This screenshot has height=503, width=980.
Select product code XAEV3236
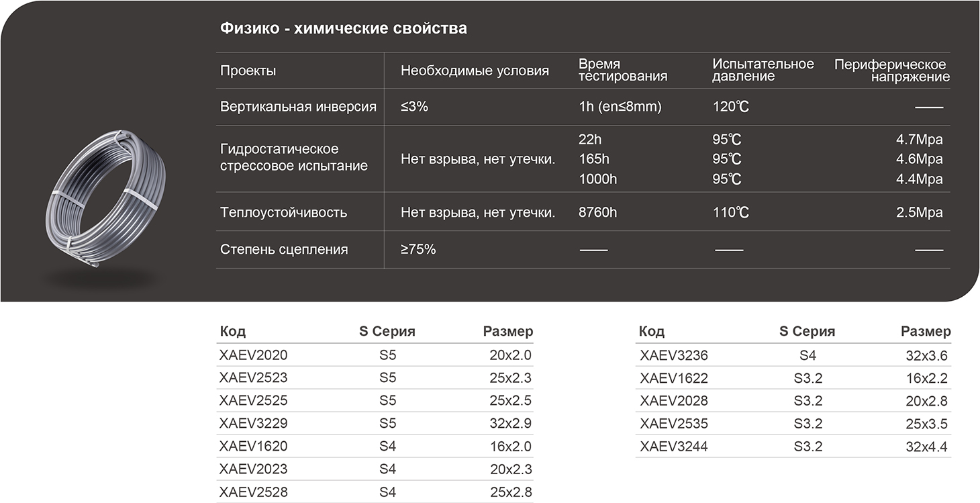coord(674,356)
